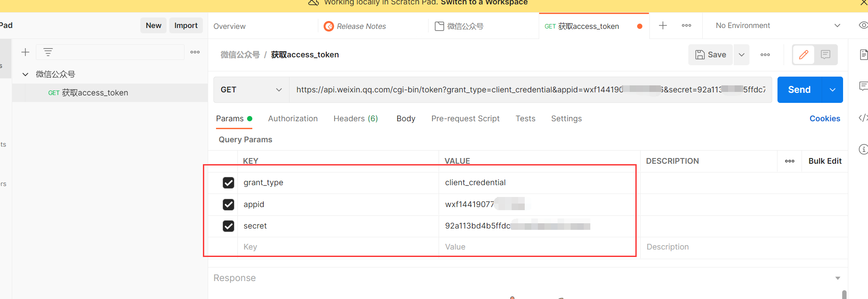
Task: Open the Pre-request Script tab
Action: tap(465, 119)
